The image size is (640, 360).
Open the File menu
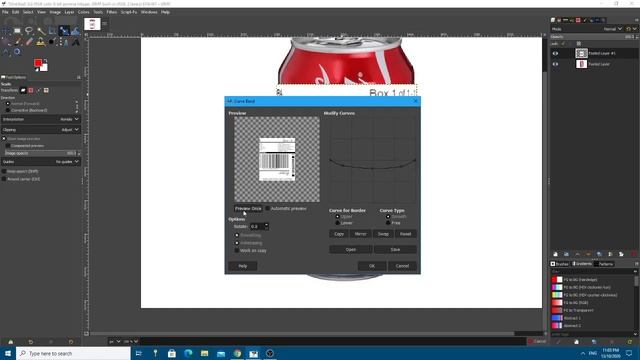coord(5,12)
